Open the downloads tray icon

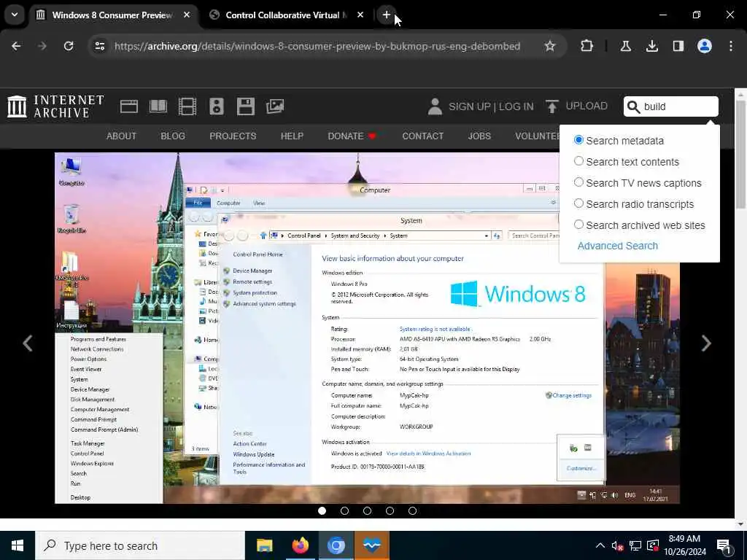651,46
